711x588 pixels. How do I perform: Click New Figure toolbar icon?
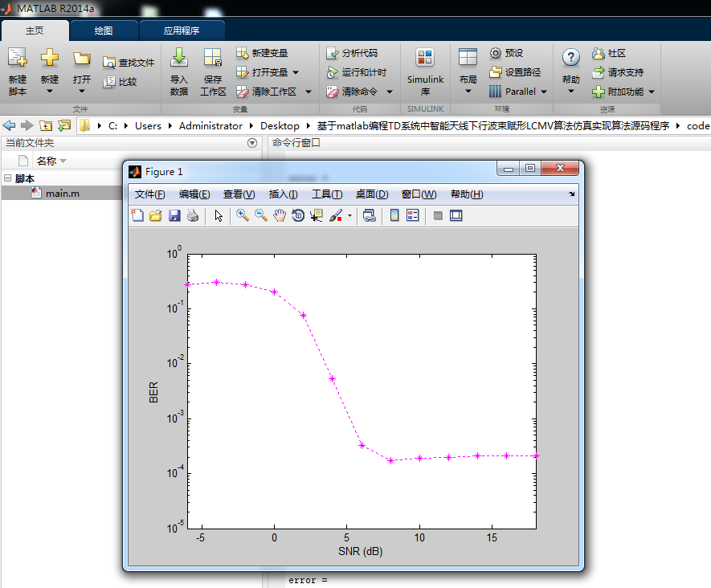click(137, 216)
